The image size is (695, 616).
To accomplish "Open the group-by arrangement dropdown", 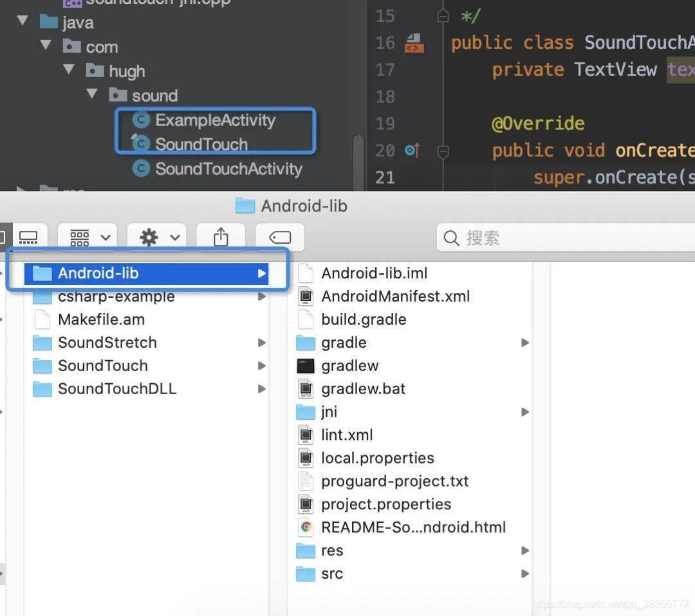I will coord(88,237).
